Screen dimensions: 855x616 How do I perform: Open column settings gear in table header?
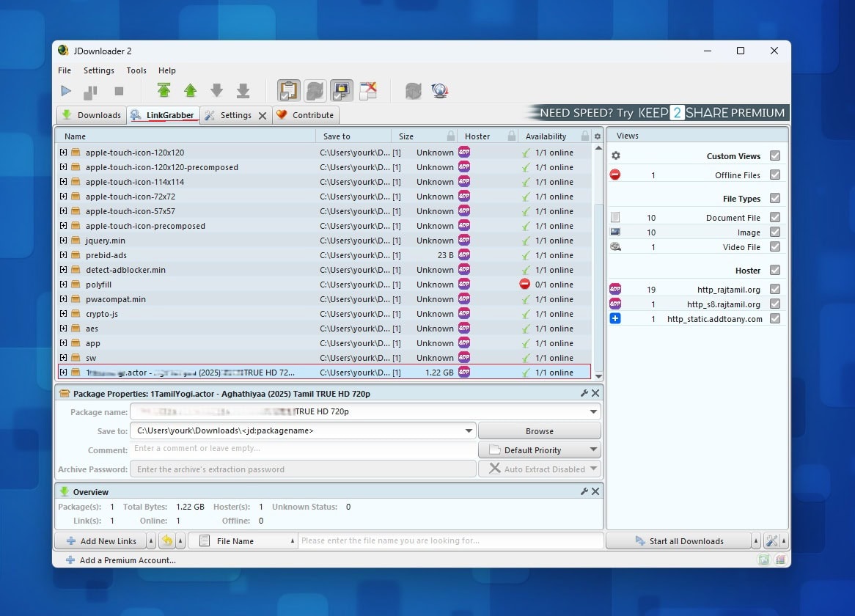[598, 136]
